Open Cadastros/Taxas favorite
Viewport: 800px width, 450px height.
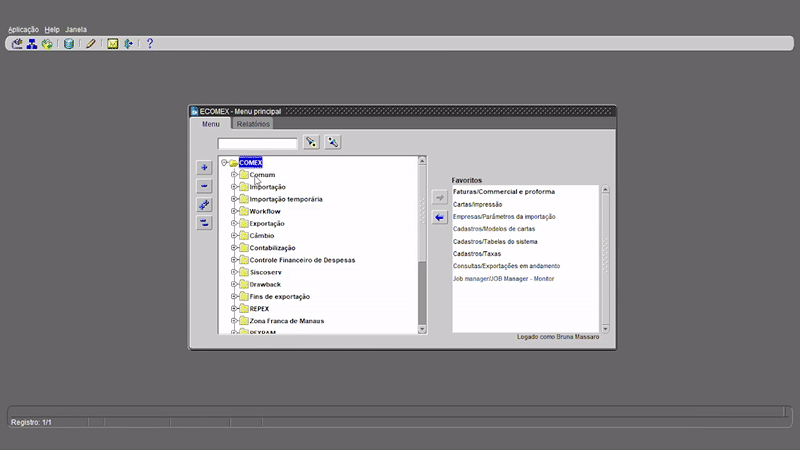pyautogui.click(x=477, y=254)
